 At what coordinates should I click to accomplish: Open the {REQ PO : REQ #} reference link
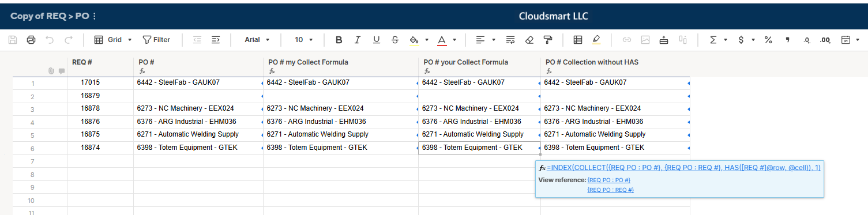610,190
